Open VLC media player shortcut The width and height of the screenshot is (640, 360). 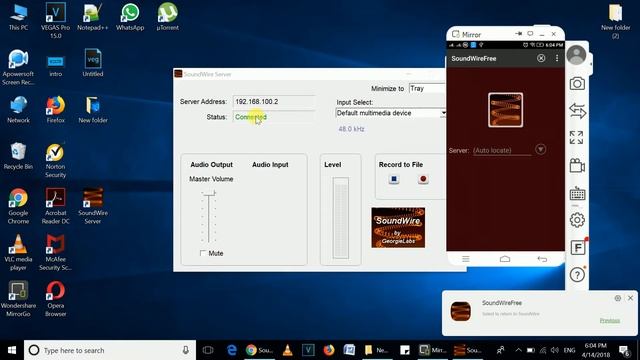[18, 253]
